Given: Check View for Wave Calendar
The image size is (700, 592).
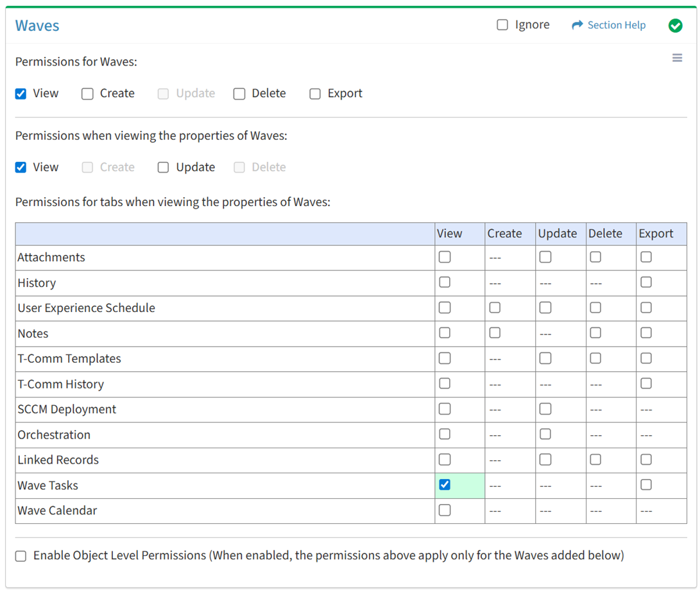Looking at the screenshot, I should (x=445, y=510).
